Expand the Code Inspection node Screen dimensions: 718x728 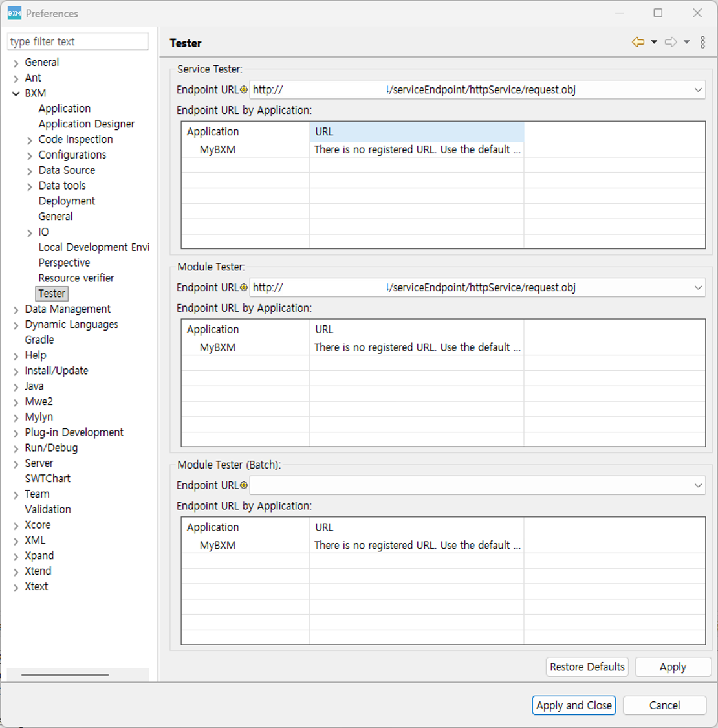pos(30,140)
